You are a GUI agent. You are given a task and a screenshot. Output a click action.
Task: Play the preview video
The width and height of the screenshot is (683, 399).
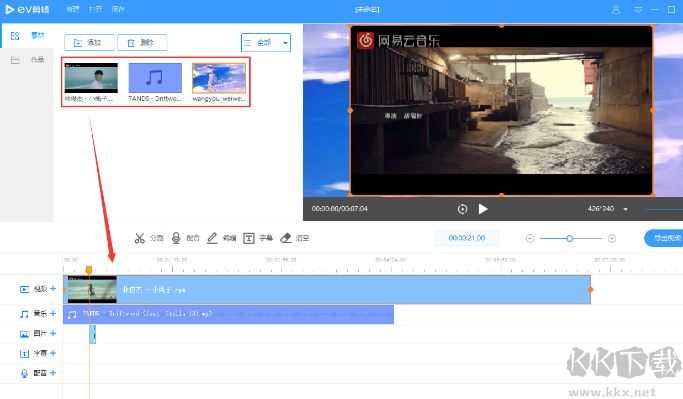pos(483,209)
